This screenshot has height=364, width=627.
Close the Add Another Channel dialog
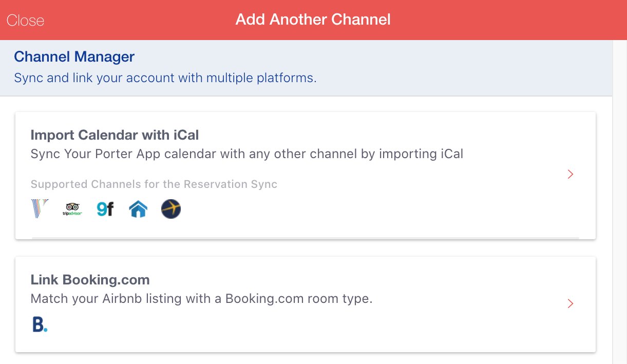pyautogui.click(x=25, y=21)
